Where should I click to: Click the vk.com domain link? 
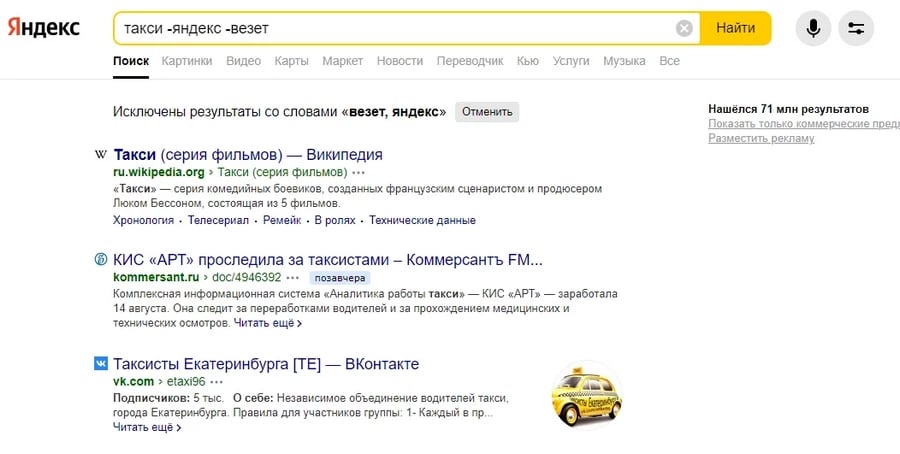(133, 382)
